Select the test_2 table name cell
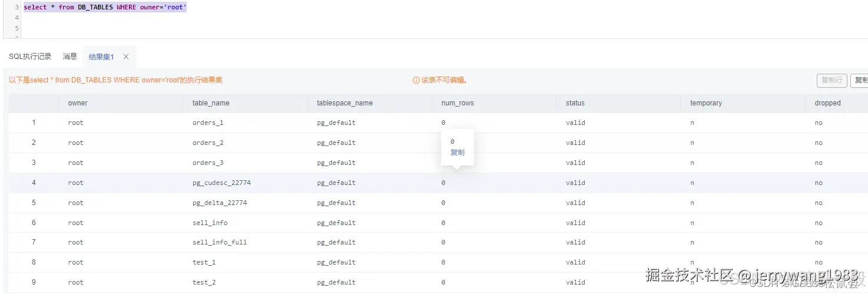 (x=204, y=283)
